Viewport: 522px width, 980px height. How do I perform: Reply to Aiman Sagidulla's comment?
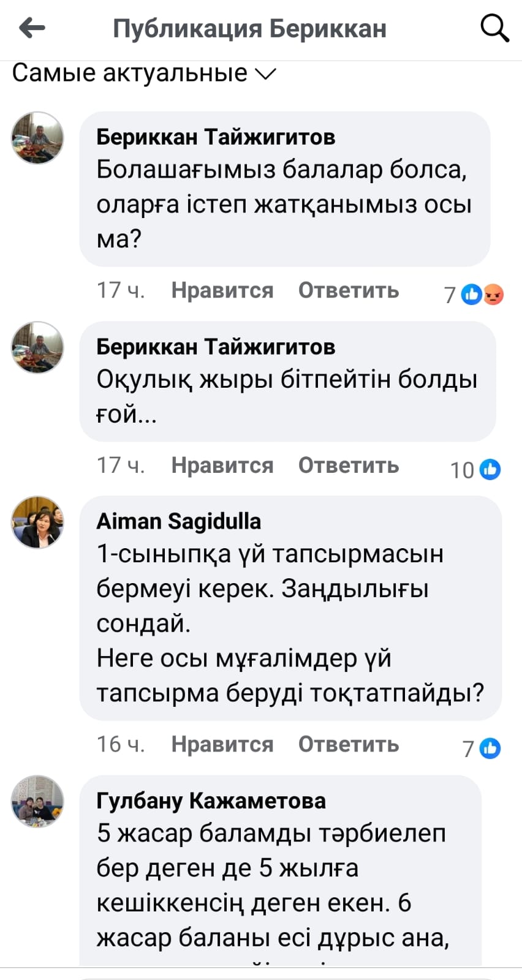348,744
